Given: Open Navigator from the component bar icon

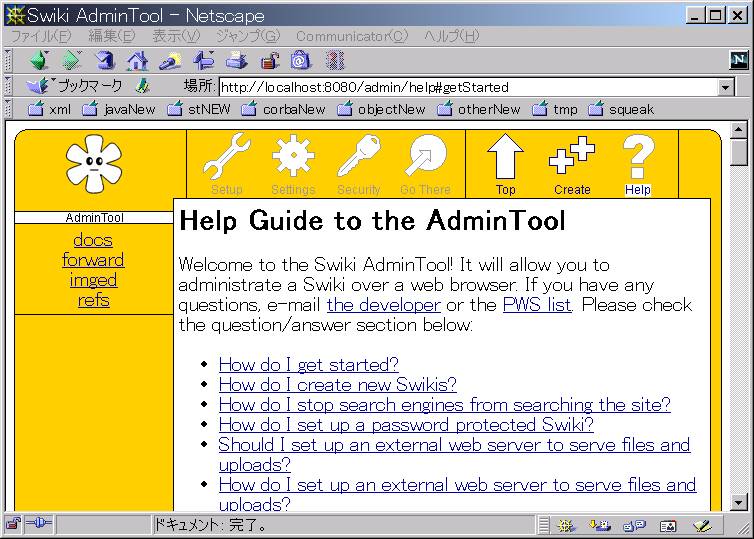Looking at the screenshot, I should click(x=566, y=525).
